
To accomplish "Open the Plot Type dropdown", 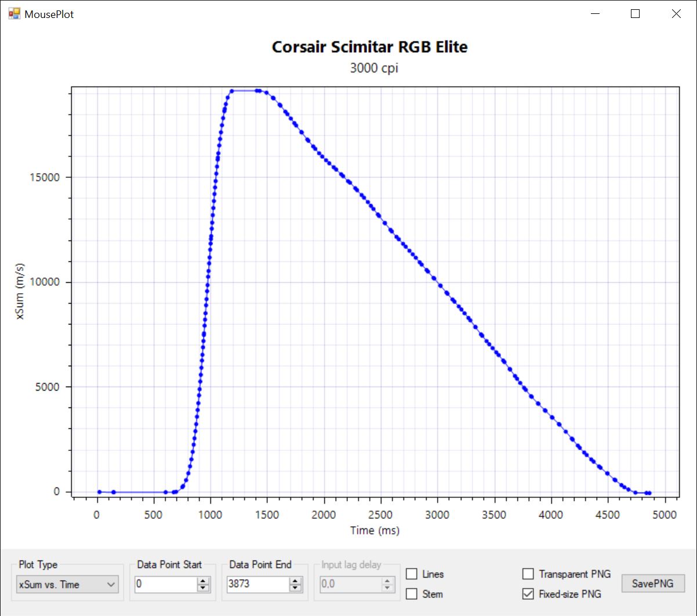I will tap(68, 584).
